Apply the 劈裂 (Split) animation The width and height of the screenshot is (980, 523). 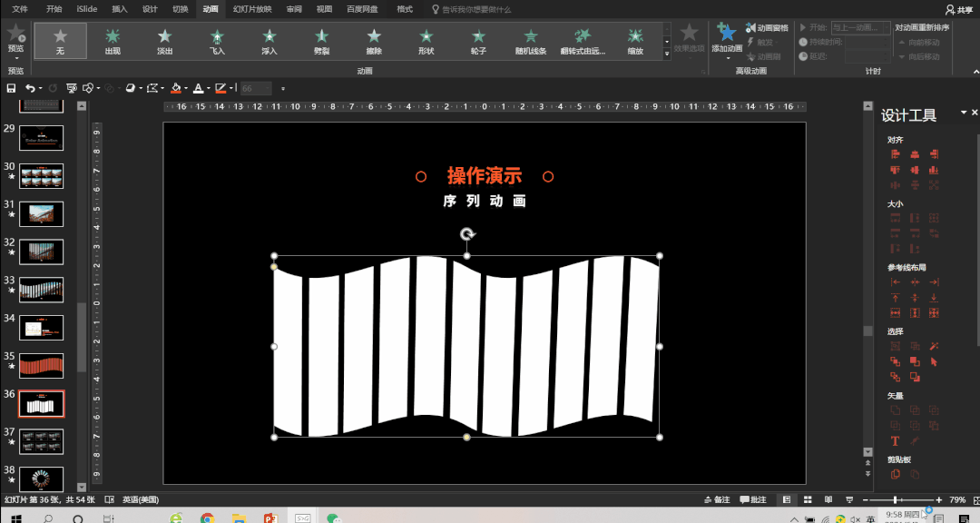[x=321, y=41]
